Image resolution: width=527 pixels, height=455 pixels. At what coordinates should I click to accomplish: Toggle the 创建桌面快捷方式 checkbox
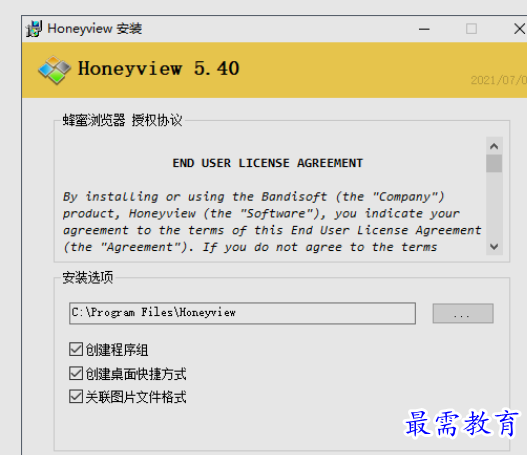click(x=76, y=373)
